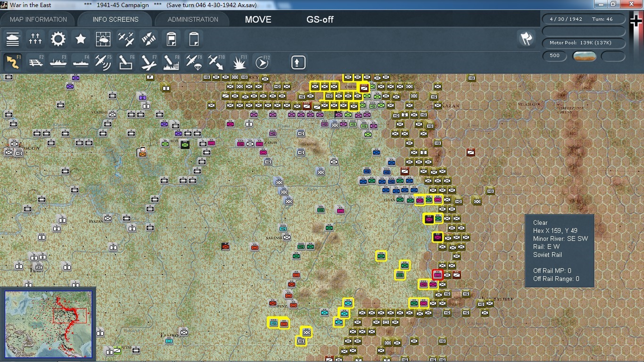
Task: Click the Motor Pool 139K readout
Action: click(x=584, y=43)
